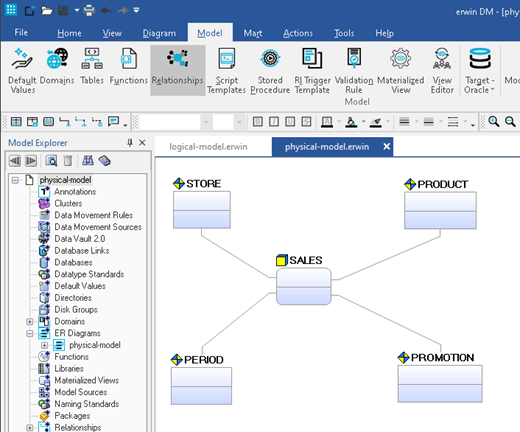Open the Target Oracle dropdown

pyautogui.click(x=479, y=70)
